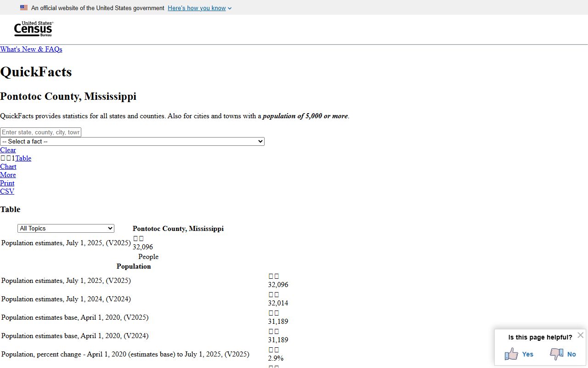This screenshot has width=588, height=368.
Task: Click the thumbs-down No icon
Action: (x=556, y=354)
